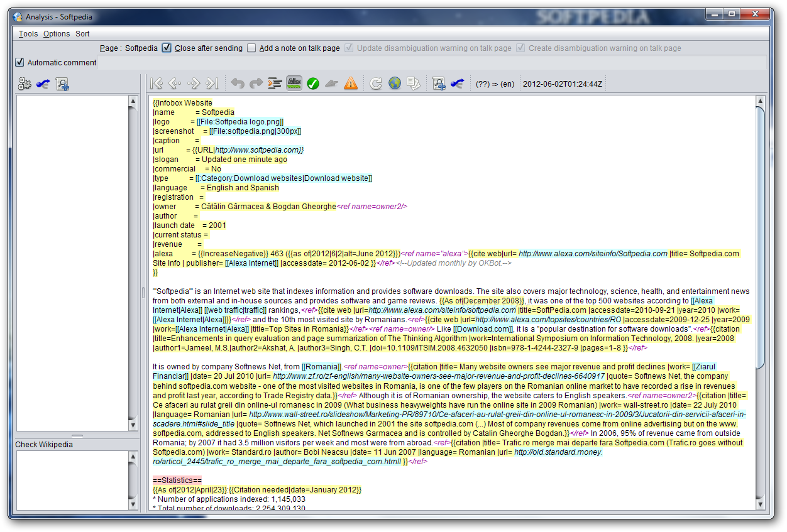Image resolution: width=787 pixels, height=532 pixels.
Task: Click the green checkmark validate icon
Action: point(313,84)
